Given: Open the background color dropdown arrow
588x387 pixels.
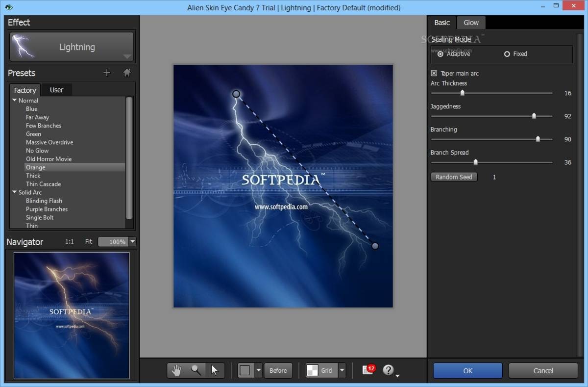Looking at the screenshot, I should point(258,370).
